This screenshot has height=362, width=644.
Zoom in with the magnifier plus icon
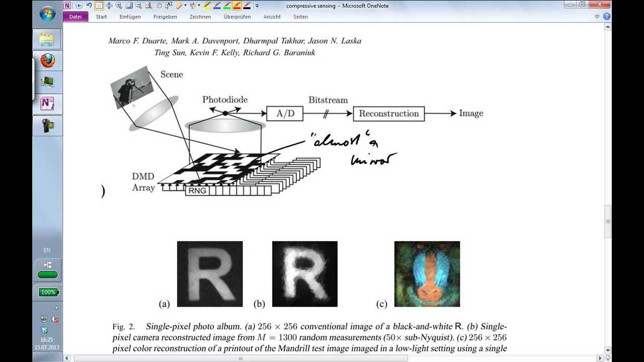coord(119,6)
